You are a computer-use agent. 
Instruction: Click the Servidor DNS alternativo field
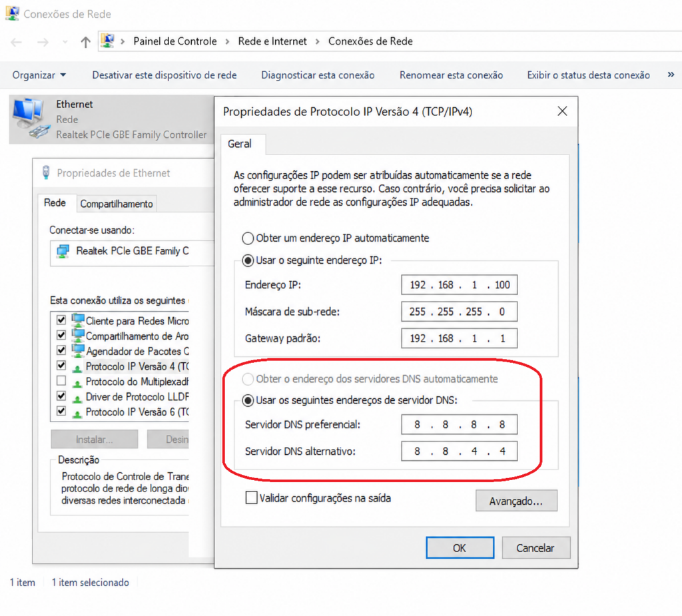[460, 451]
